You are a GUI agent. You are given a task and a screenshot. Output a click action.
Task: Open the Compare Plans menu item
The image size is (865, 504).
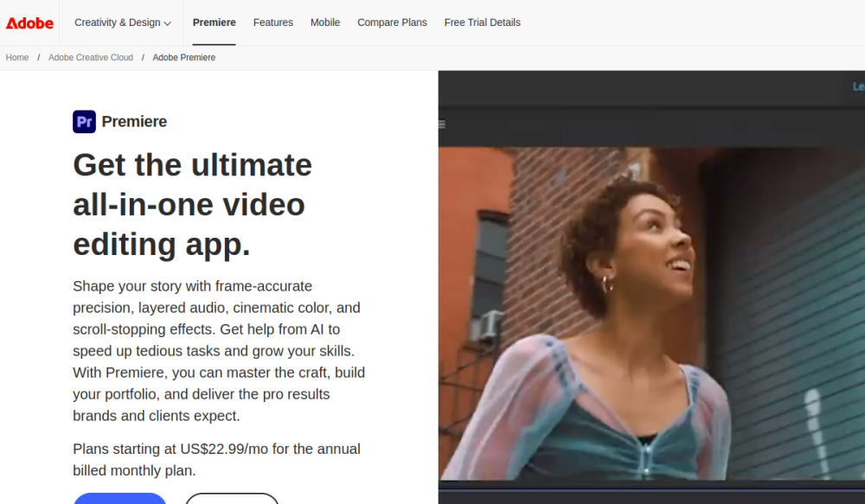392,22
